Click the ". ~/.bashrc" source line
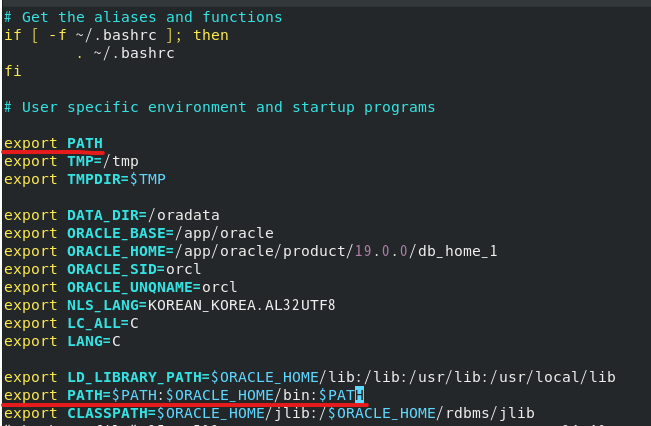651x426 pixels. click(x=125, y=54)
